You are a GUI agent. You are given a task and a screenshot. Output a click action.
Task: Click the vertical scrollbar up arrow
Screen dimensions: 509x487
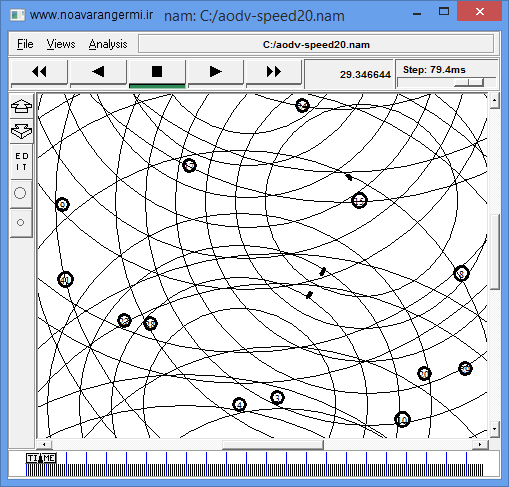point(495,101)
